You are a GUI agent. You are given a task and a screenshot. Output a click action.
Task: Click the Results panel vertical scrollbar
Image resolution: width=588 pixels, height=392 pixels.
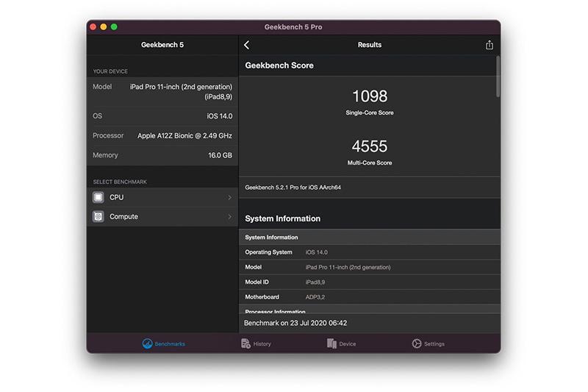pos(498,77)
